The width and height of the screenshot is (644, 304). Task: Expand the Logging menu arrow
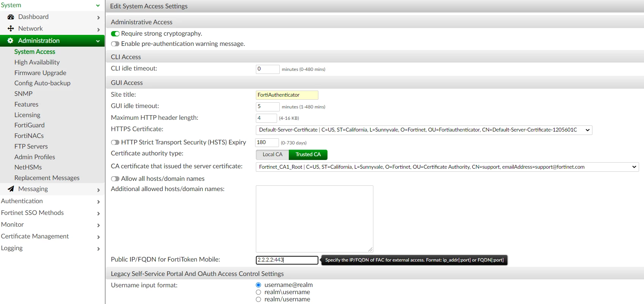pos(99,249)
